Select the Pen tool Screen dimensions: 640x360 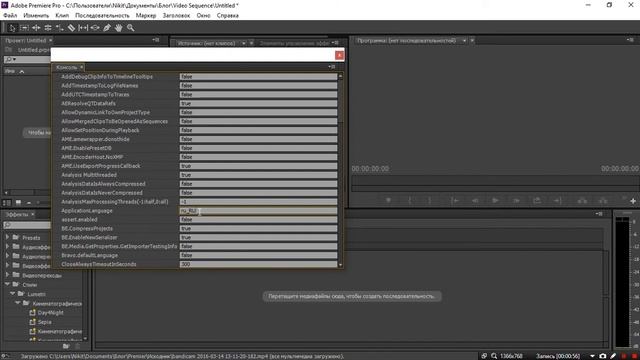point(107,28)
